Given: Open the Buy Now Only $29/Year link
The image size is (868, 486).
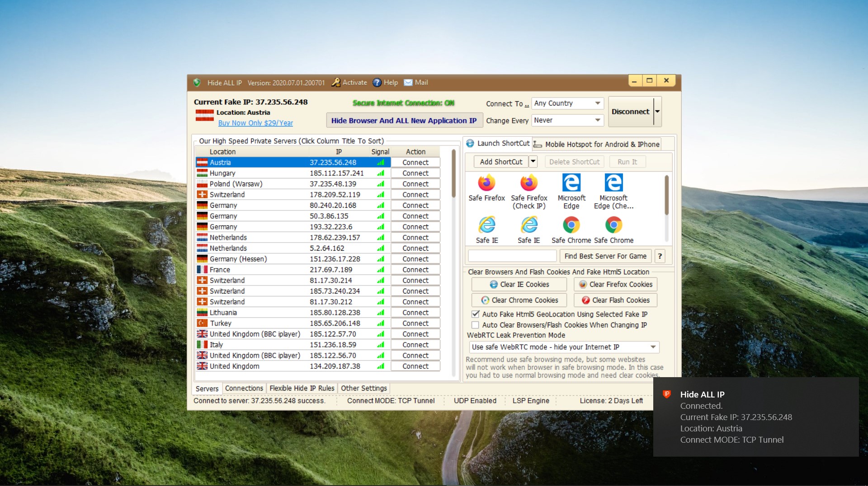Looking at the screenshot, I should point(255,123).
